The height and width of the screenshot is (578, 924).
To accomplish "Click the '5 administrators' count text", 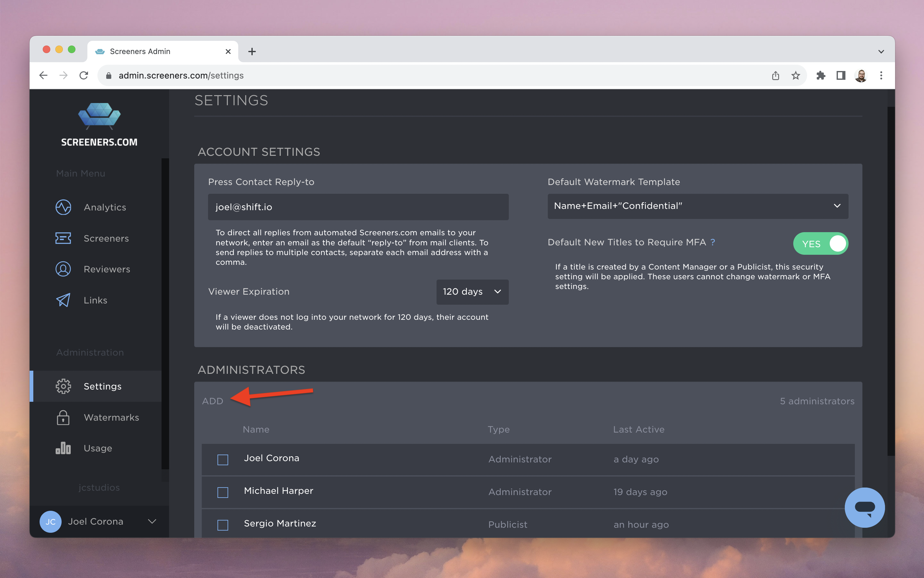I will tap(817, 401).
